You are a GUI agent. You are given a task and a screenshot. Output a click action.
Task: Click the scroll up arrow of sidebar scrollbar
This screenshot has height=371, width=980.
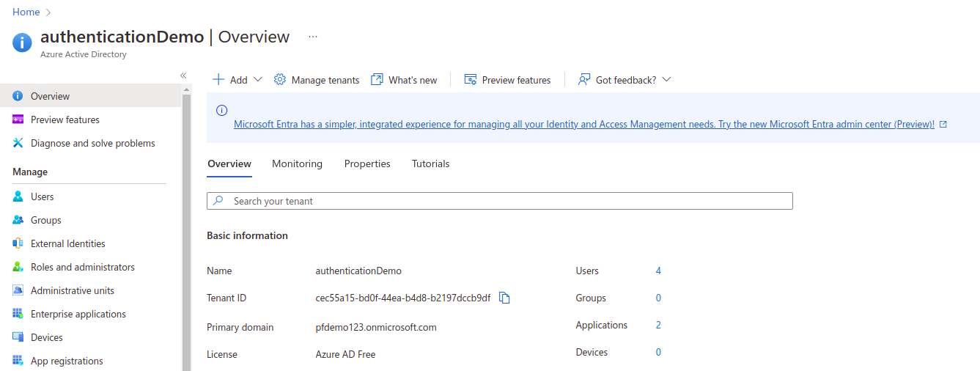pyautogui.click(x=186, y=89)
